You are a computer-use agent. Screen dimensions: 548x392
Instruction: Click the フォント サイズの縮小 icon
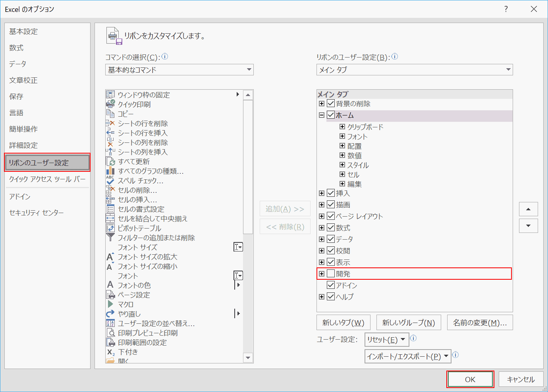pyautogui.click(x=110, y=266)
